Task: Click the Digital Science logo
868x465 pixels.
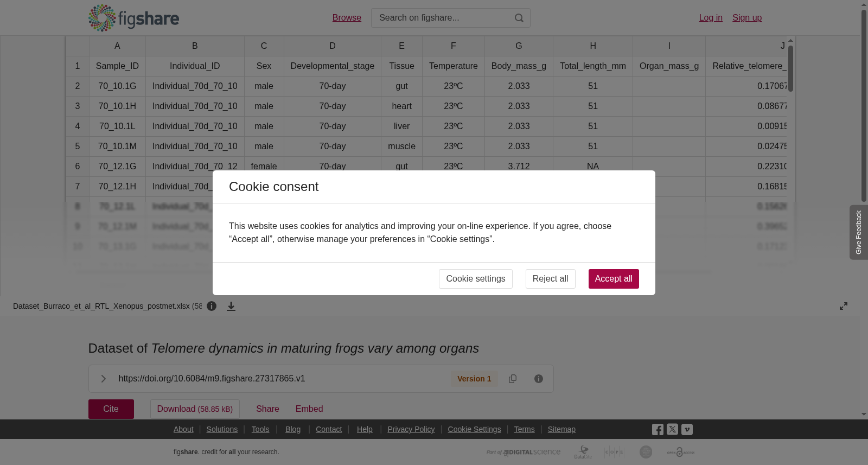Action: pyautogui.click(x=524, y=452)
